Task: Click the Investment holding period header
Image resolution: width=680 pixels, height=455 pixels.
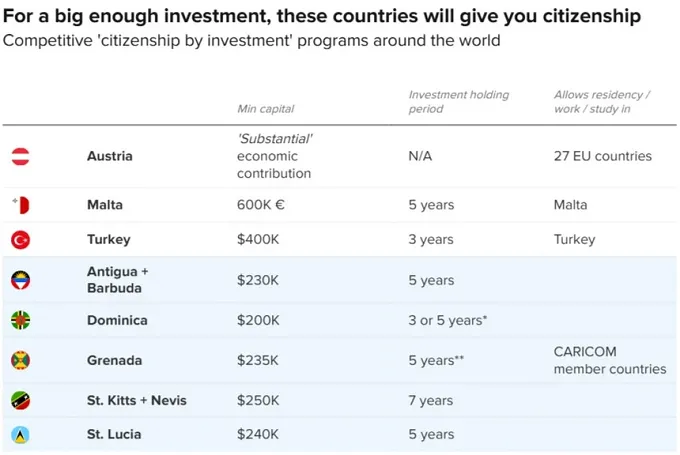Action: click(458, 102)
